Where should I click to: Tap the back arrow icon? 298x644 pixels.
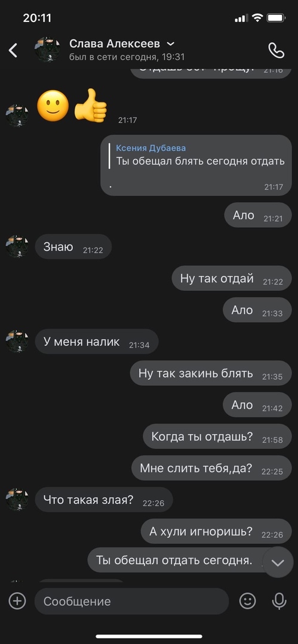pyautogui.click(x=13, y=50)
